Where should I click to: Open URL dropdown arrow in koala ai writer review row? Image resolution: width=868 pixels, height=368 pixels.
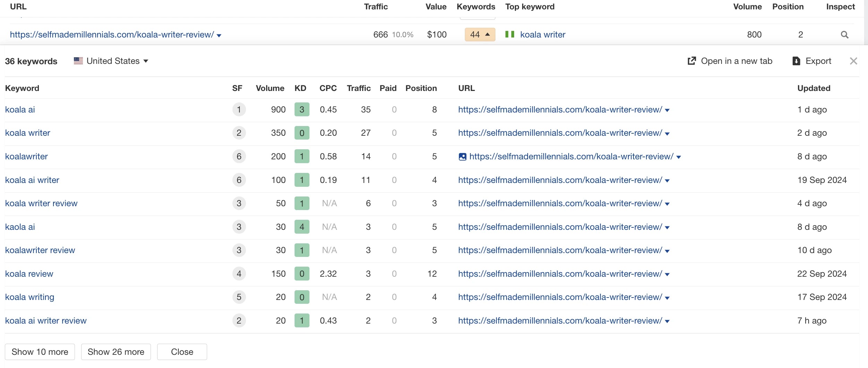point(667,321)
